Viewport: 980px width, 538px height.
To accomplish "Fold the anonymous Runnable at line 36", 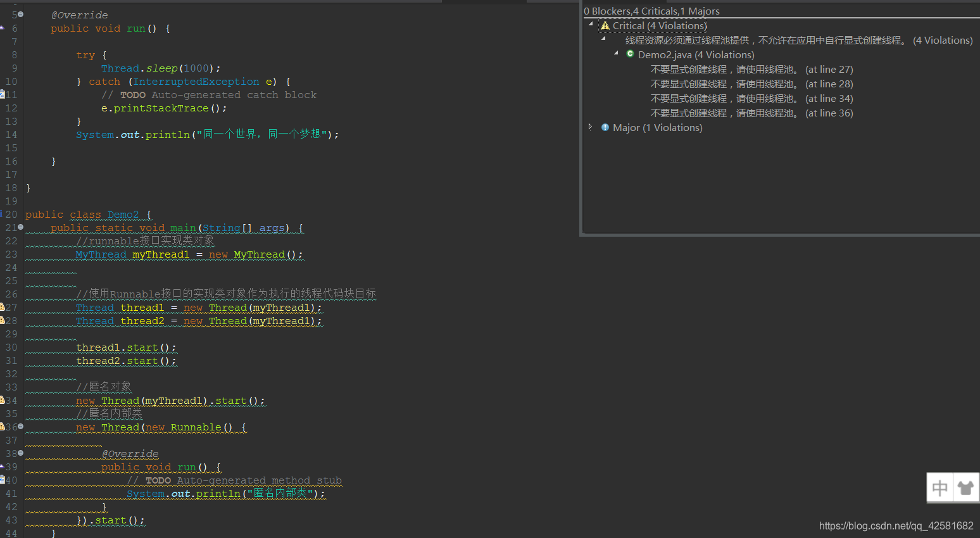I will coord(21,426).
